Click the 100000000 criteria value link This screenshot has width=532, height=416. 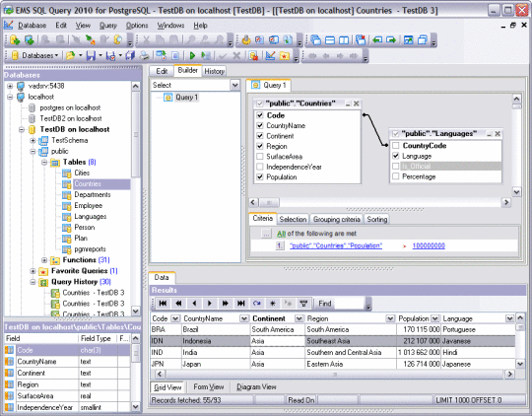click(429, 245)
